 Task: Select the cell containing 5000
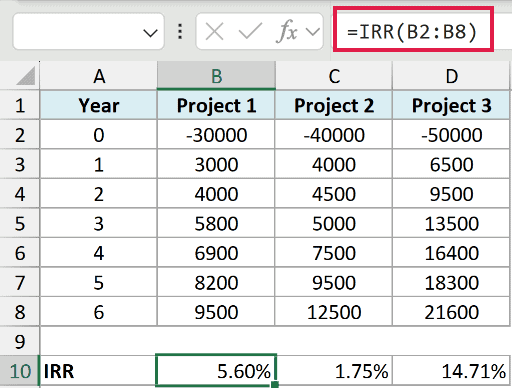click(334, 223)
